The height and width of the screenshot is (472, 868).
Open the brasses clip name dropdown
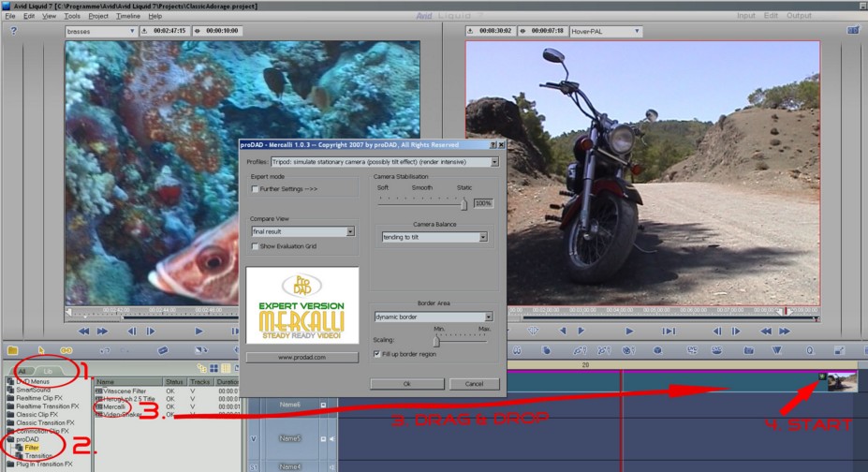pos(100,31)
